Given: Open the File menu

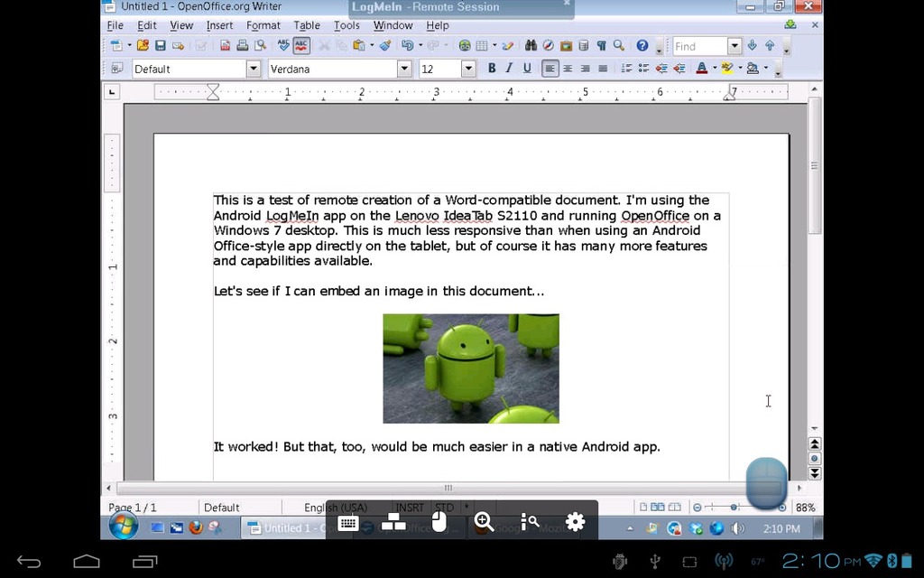Looking at the screenshot, I should pos(115,25).
